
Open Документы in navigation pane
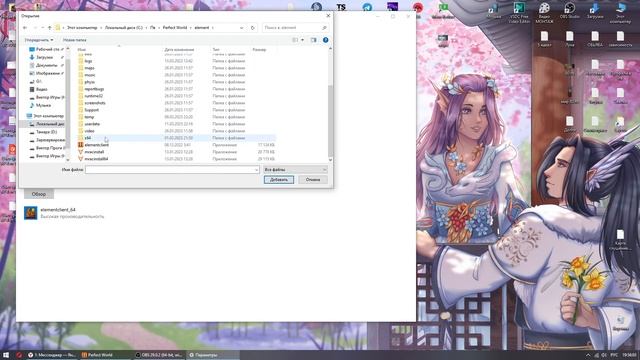coord(46,65)
